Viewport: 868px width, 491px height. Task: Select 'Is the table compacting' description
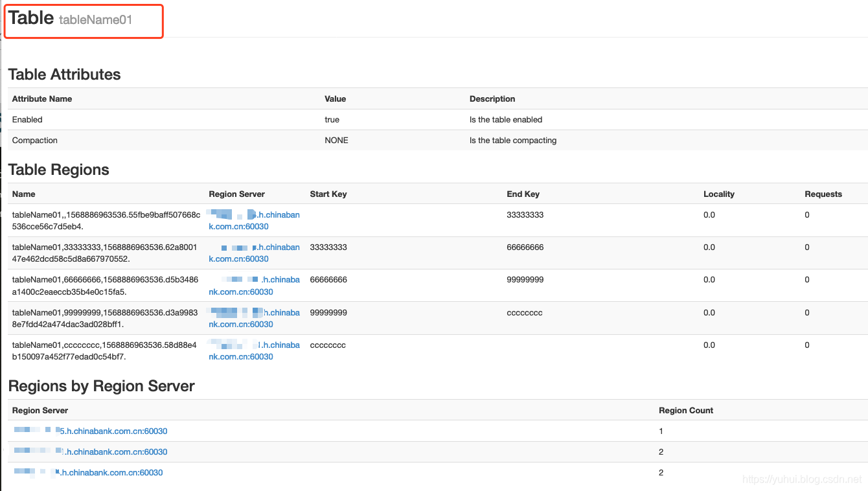tap(513, 141)
